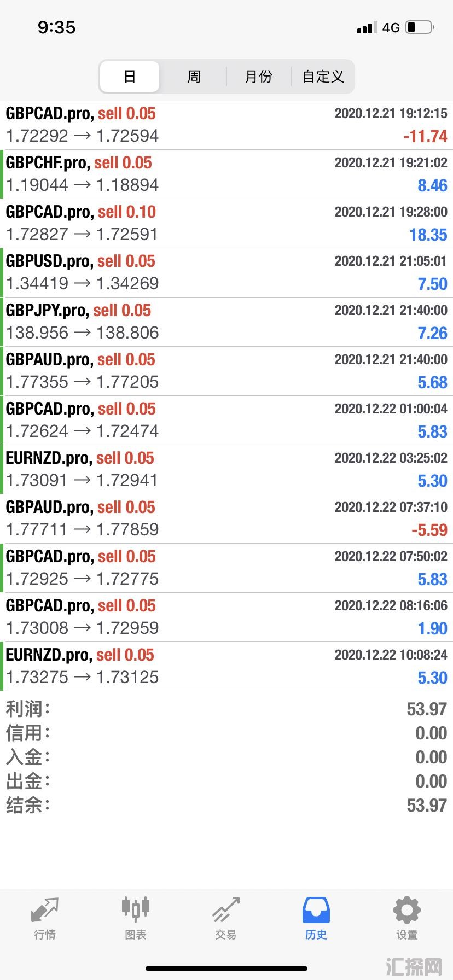This screenshot has height=980, width=453.
Task: Tap the signal bars status icon
Action: coord(367,28)
